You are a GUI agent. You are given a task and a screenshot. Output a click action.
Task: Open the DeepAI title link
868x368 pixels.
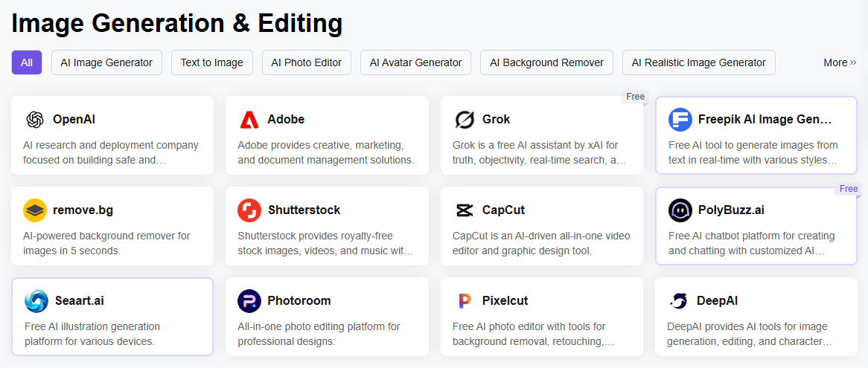point(718,300)
